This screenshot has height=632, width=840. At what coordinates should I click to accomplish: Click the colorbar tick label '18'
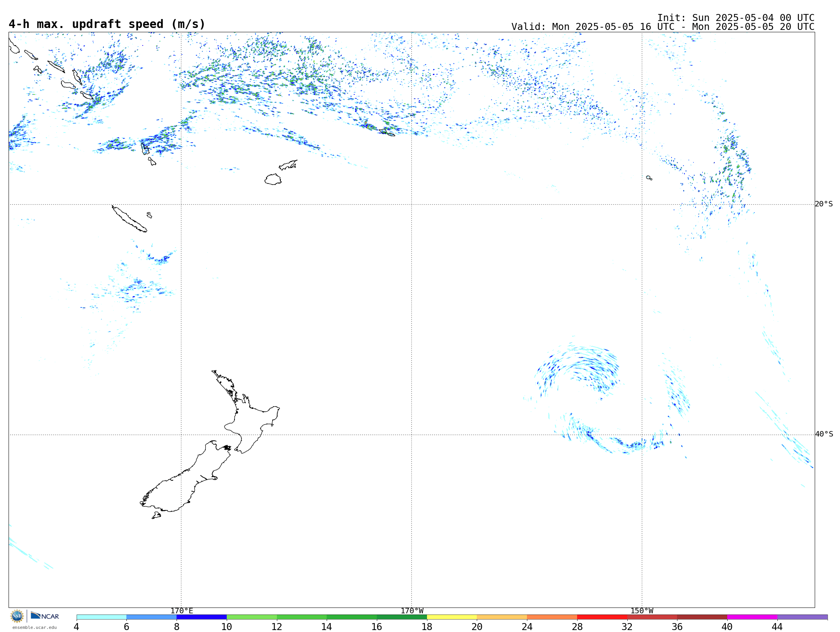point(427,627)
